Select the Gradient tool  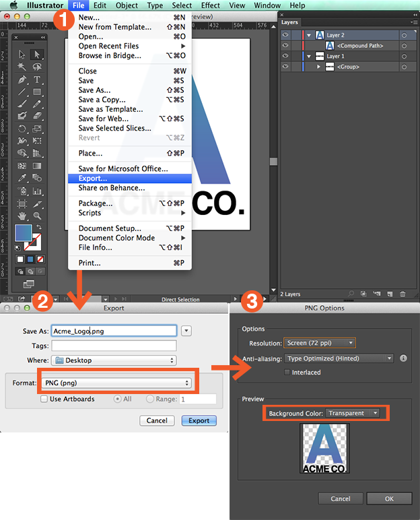(37, 166)
